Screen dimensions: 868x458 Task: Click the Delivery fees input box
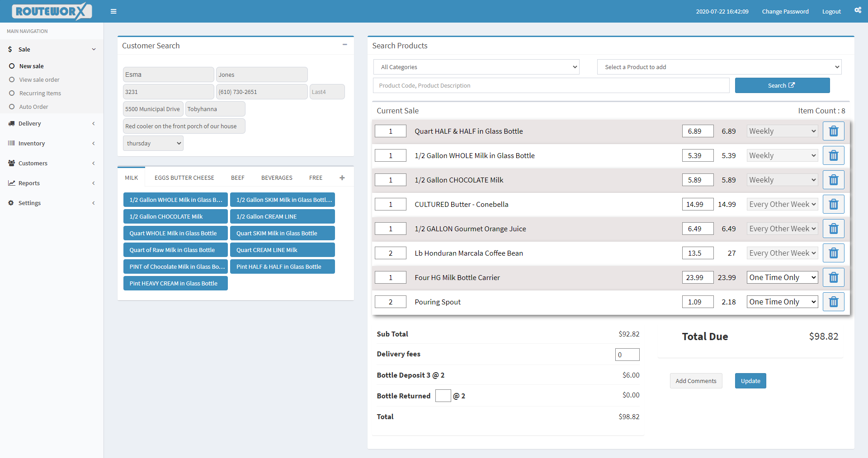pos(627,355)
